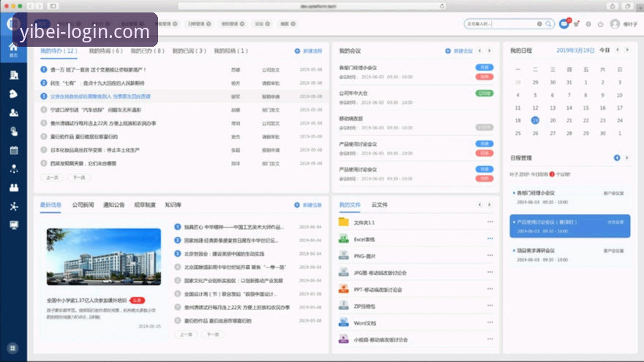
Task: Click 今日 button in 我的日程
Action: tap(604, 50)
